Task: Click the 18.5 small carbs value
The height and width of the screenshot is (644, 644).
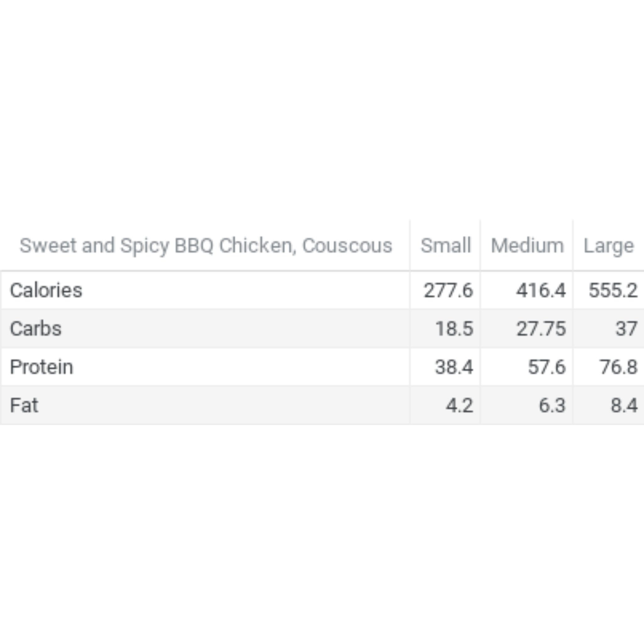Action: click(454, 329)
